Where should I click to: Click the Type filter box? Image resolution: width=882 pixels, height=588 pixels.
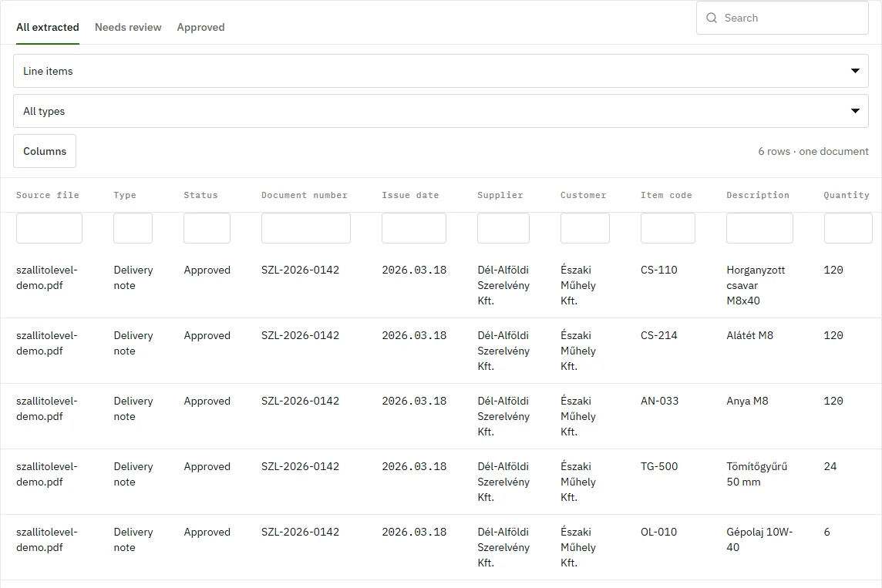[x=133, y=228]
